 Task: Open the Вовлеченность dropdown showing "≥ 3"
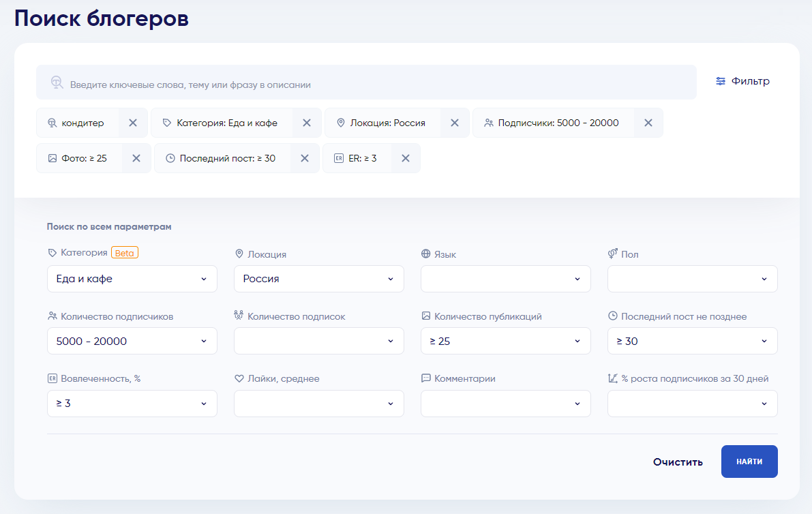pos(132,404)
